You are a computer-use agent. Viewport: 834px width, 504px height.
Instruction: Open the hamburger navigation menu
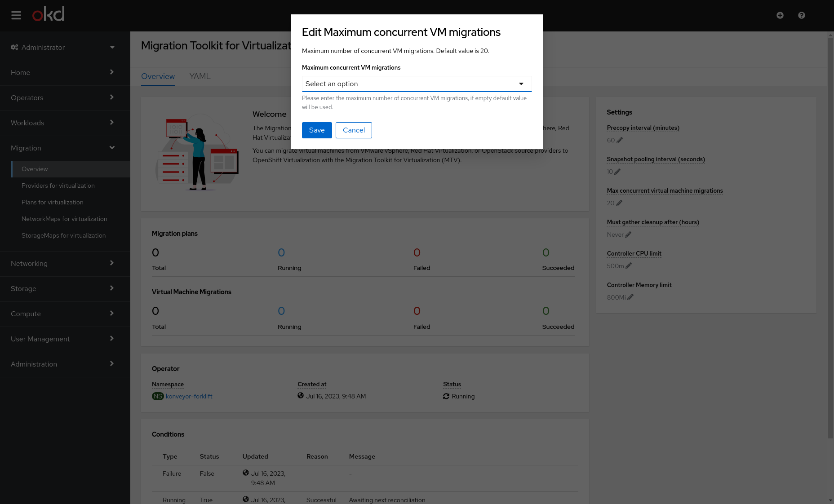coord(16,15)
